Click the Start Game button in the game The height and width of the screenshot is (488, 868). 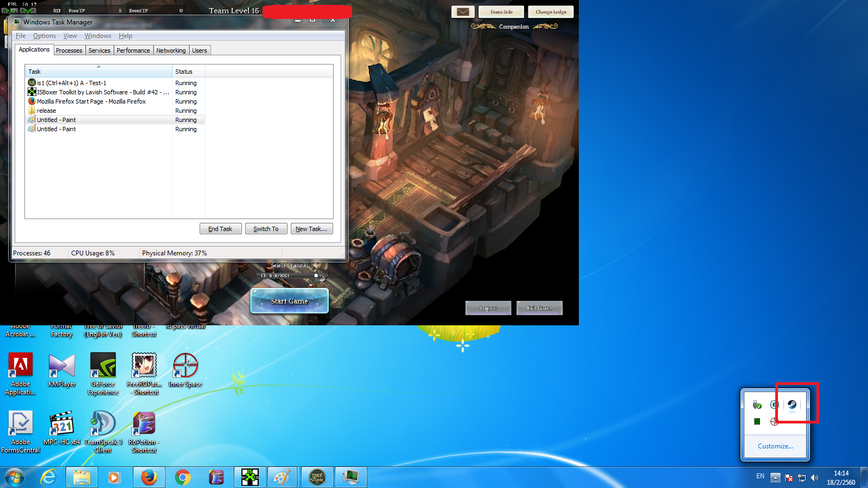(x=289, y=301)
